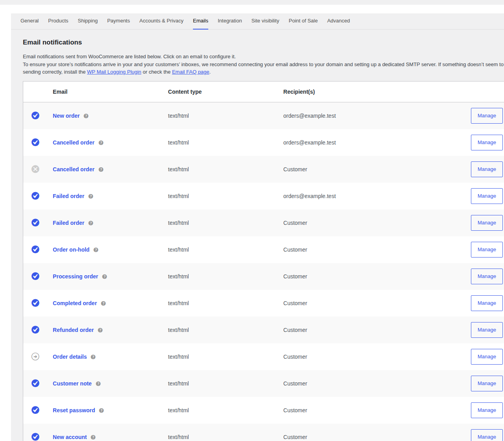Image resolution: width=504 pixels, height=441 pixels.
Task: Click the help icon beside Reset password
Action: pos(102,411)
